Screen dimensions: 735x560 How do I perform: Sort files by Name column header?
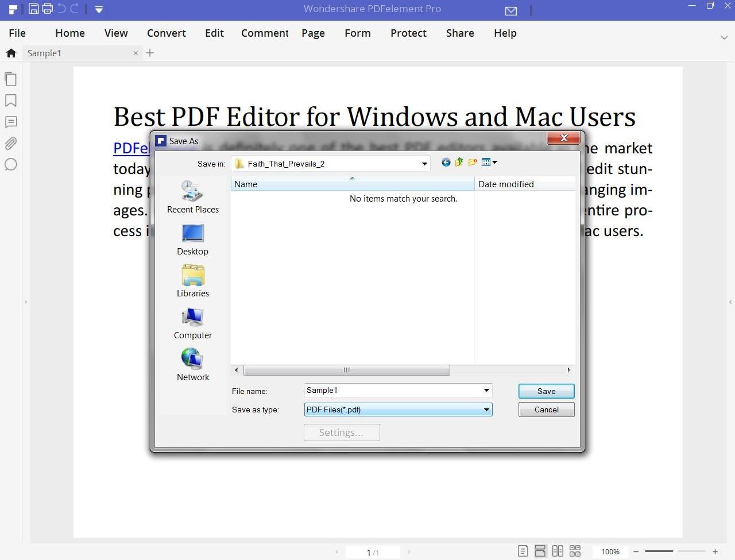(353, 184)
